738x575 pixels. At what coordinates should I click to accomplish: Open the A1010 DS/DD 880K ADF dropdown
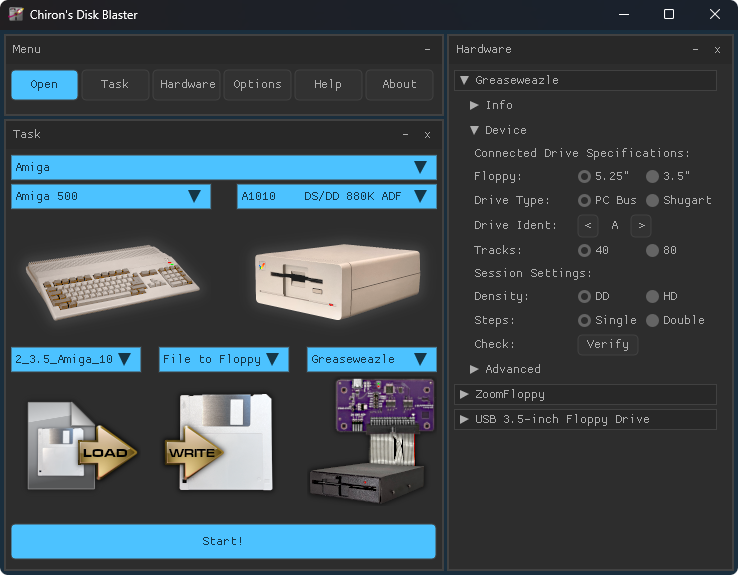point(337,196)
